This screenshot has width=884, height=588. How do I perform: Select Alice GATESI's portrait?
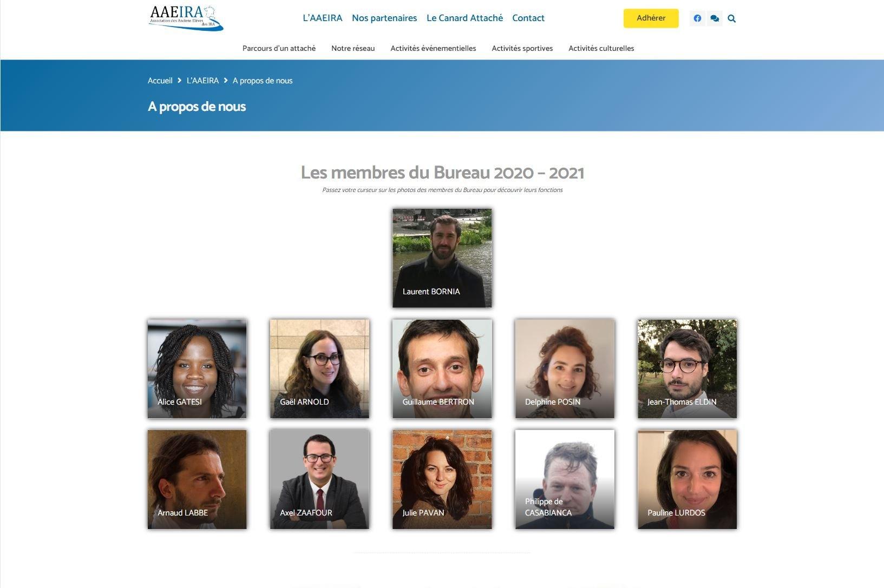(x=197, y=369)
